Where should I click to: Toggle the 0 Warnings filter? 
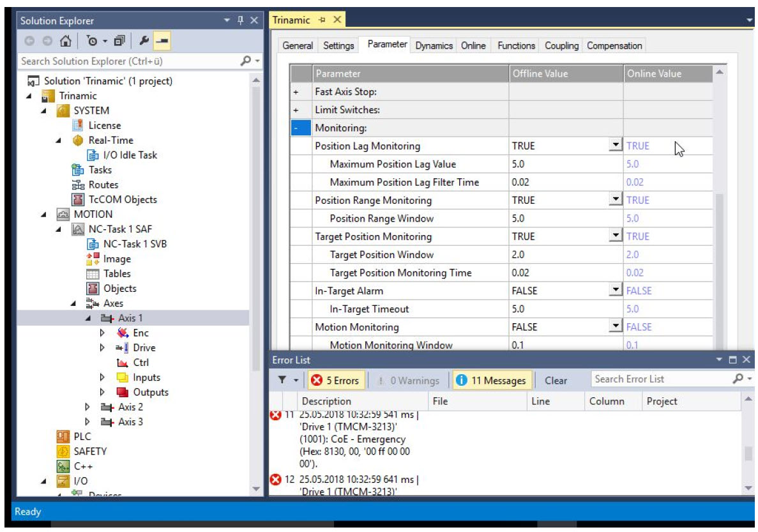click(408, 380)
